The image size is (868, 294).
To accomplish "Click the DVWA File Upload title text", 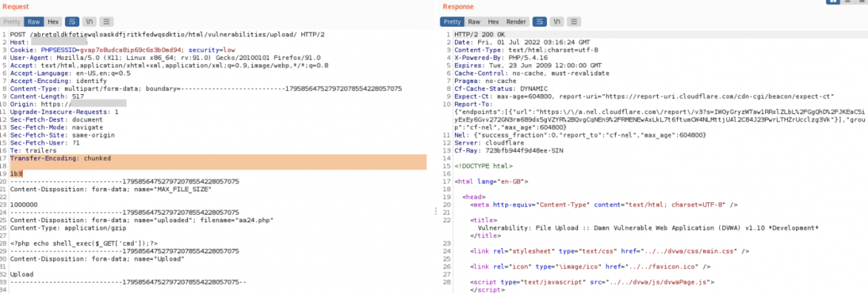I will pyautogui.click(x=648, y=228).
